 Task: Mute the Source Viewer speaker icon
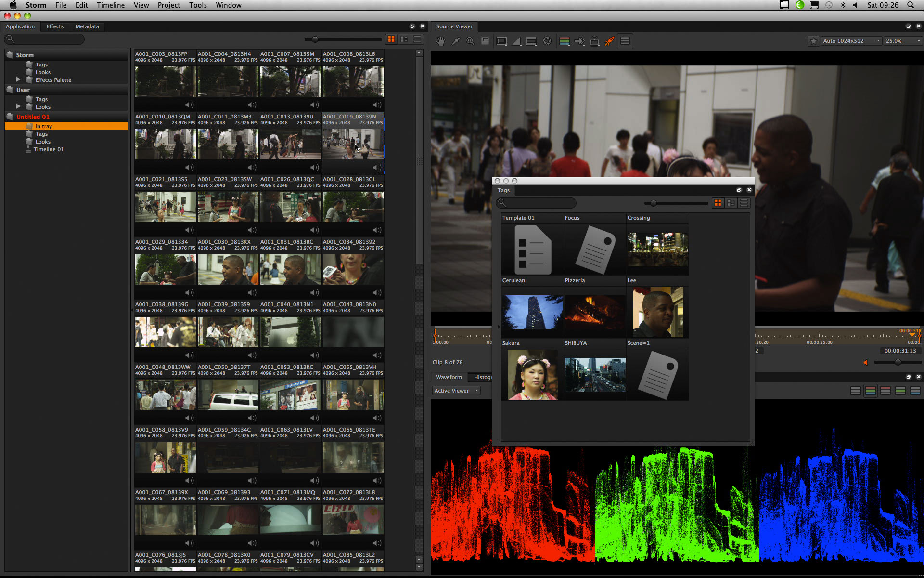[x=865, y=362]
